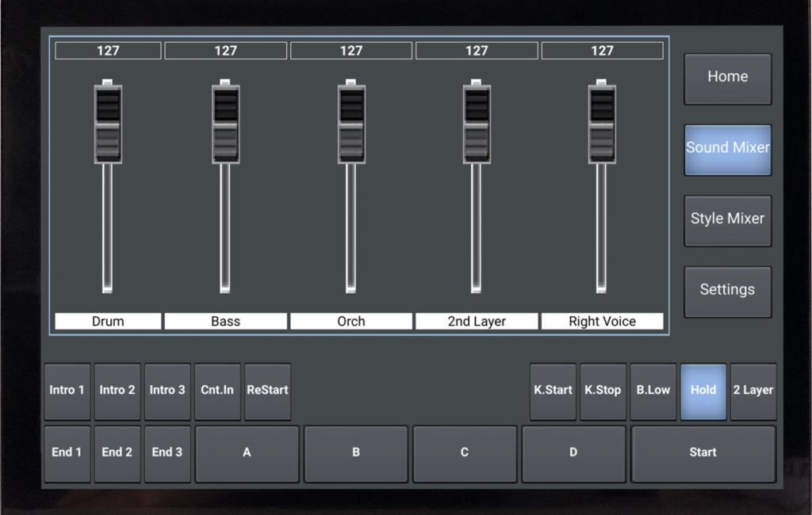Screen dimensions: 812x515
Task: Select the Sound Mixer tab
Action: point(727,148)
